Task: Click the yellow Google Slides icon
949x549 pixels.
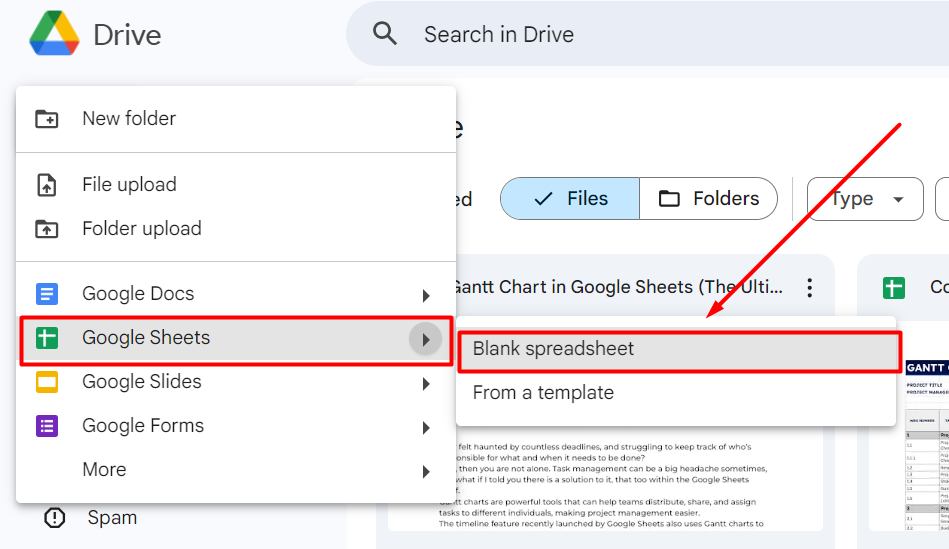Action: 47,382
